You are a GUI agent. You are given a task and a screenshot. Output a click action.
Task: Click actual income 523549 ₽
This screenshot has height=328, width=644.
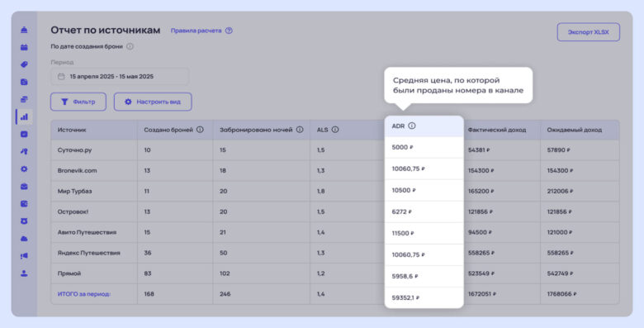point(481,273)
